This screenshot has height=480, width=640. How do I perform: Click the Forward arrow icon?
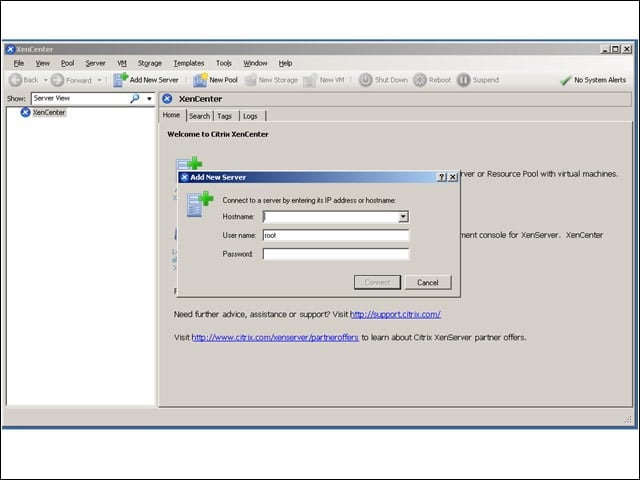point(58,80)
